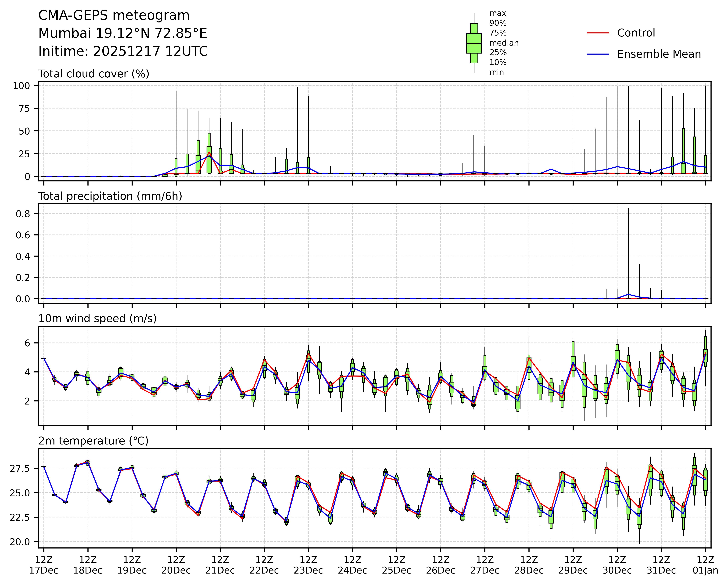Click the red Control legend line
728x585 pixels.
pos(598,33)
